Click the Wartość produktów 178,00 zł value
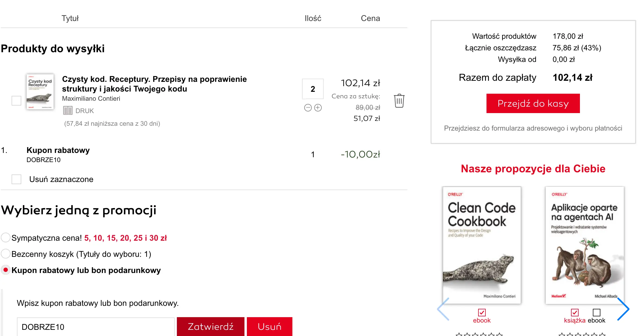This screenshot has width=644, height=336. [568, 36]
